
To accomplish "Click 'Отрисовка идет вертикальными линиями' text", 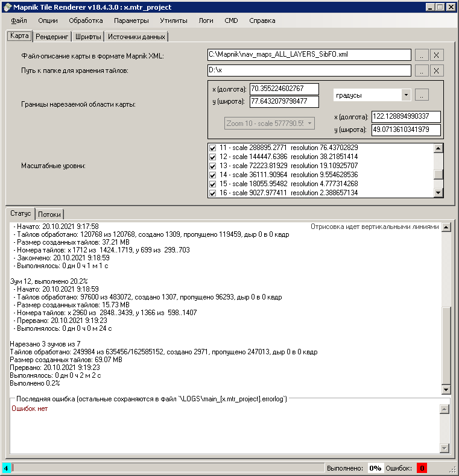I will pos(375,227).
